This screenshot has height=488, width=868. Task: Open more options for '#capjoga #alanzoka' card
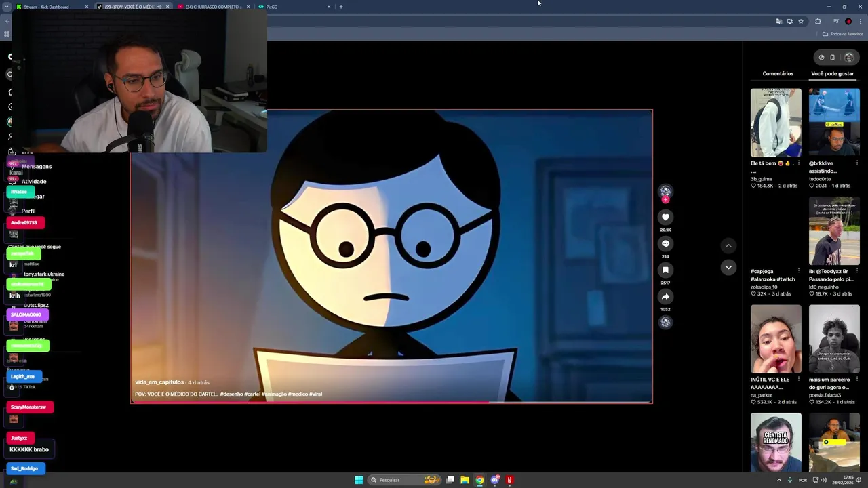coord(798,271)
